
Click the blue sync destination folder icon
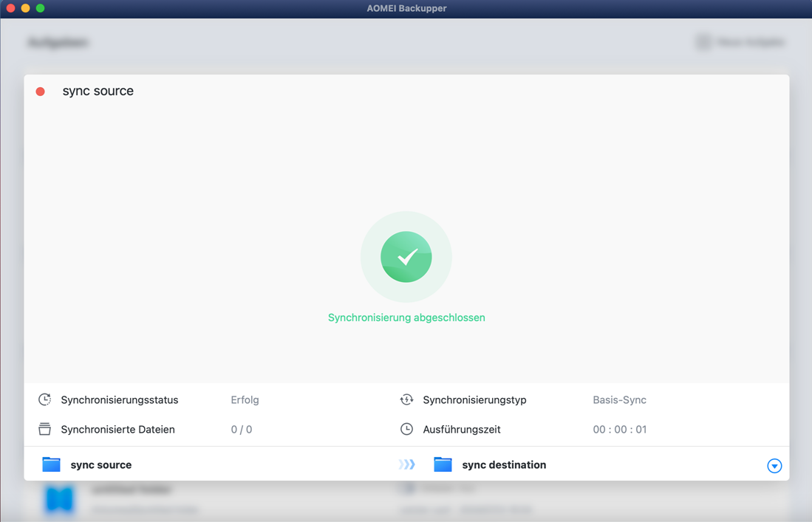(x=443, y=464)
